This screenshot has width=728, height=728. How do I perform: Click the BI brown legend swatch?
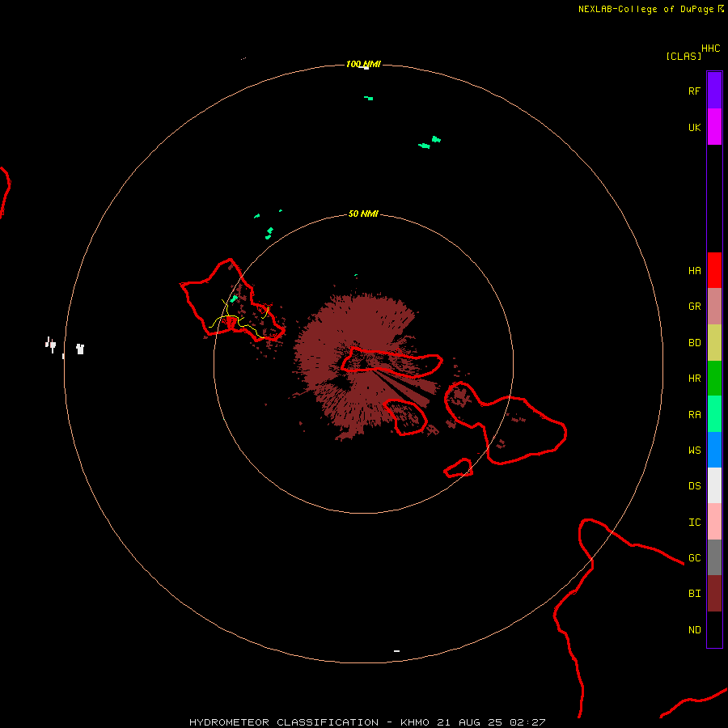(714, 594)
